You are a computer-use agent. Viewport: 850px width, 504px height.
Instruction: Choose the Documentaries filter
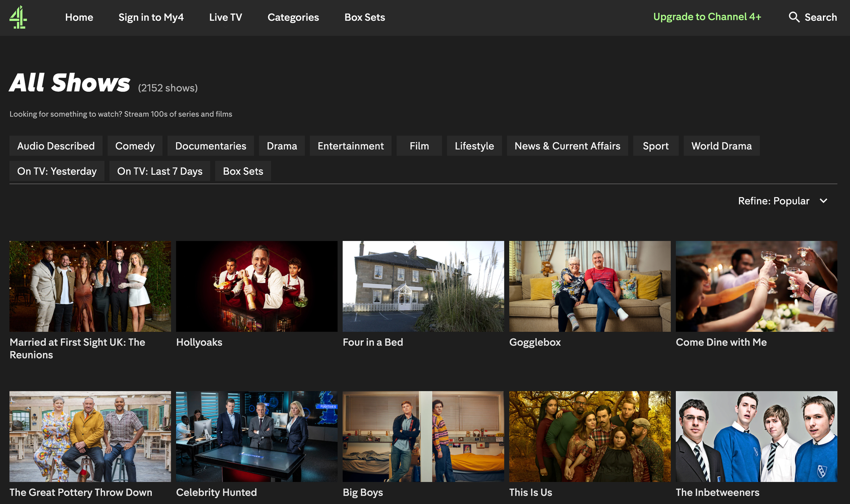210,146
